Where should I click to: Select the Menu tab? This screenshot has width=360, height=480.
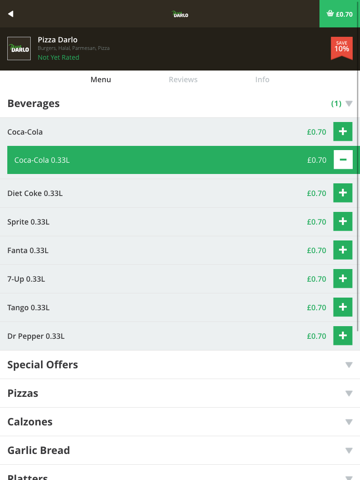click(101, 80)
